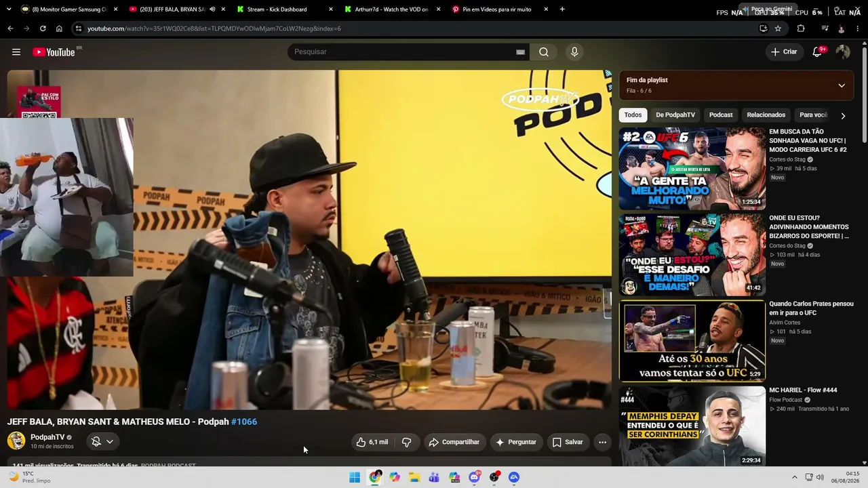Show hidden system tray icons

point(795,477)
